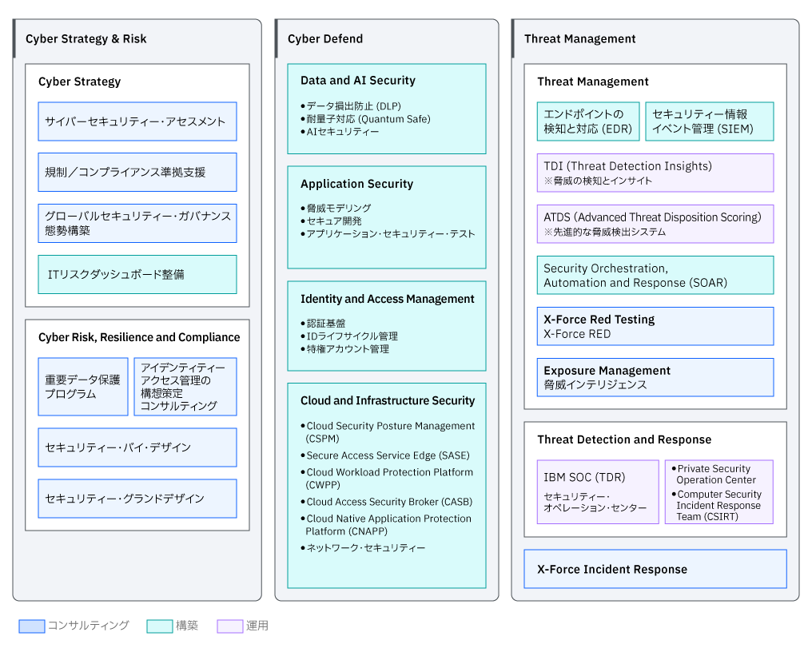Screen dimensions: 812x652
Task: Click 認証基盤 bullet
Action: pos(323,324)
